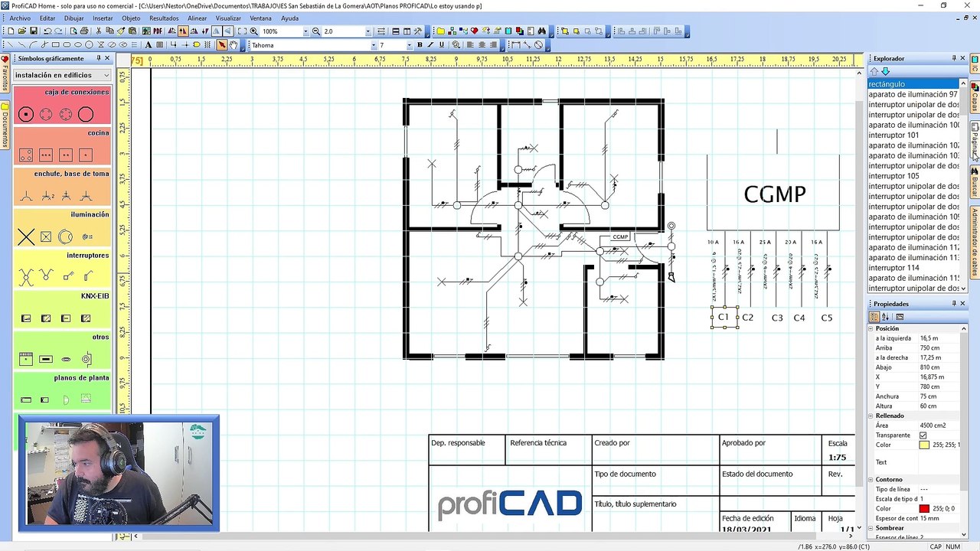Click the Save diskette icon
The height and width of the screenshot is (551, 980).
(33, 31)
